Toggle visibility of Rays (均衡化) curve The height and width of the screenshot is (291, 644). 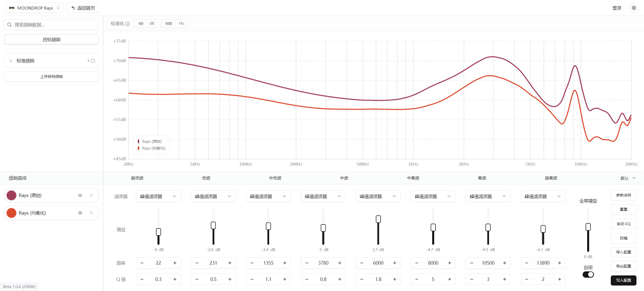pos(80,213)
